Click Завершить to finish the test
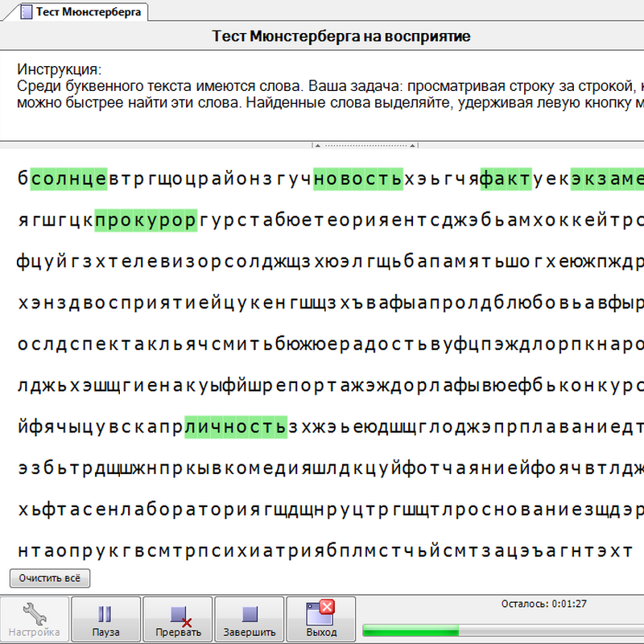 (249, 620)
